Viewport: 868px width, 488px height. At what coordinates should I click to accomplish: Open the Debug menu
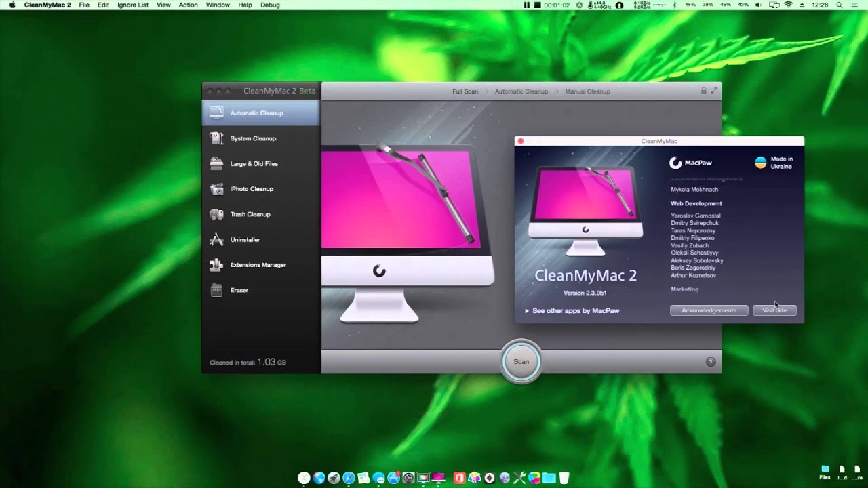[270, 5]
